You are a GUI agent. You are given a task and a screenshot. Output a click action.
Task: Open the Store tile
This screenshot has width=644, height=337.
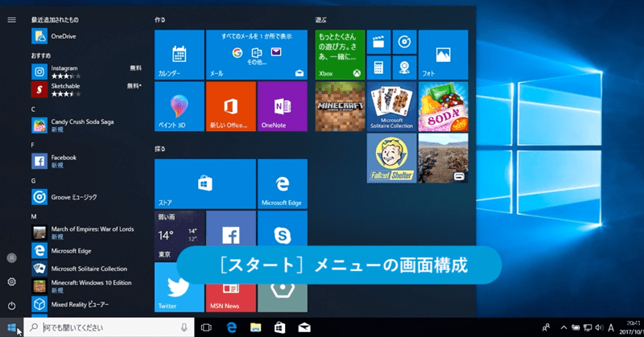[x=205, y=184]
